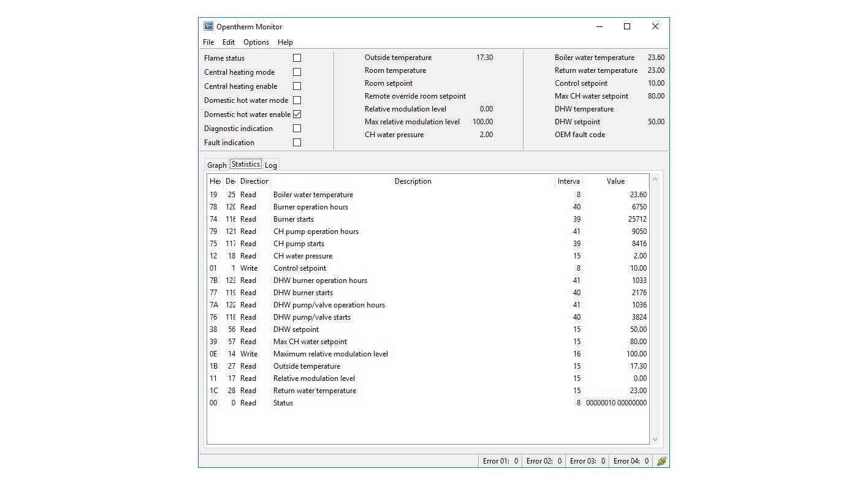Toggle the Central heating mode checkbox
Image resolution: width=868 pixels, height=485 pixels.
[x=297, y=72]
